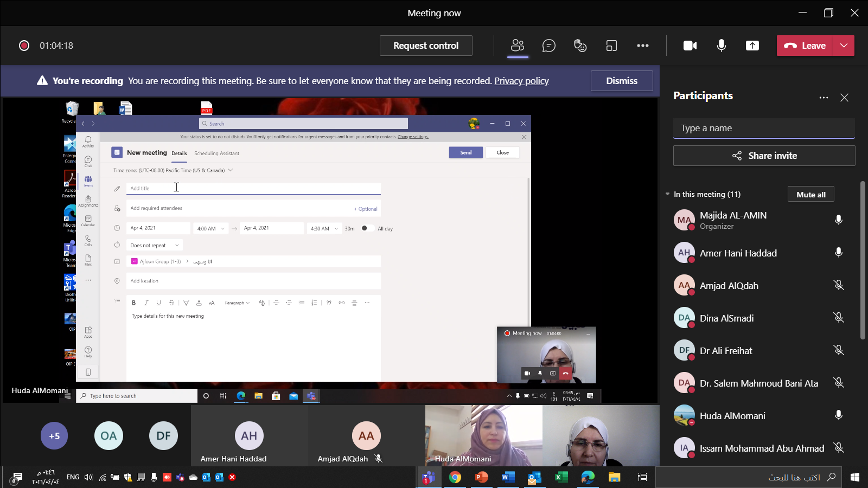Click the insert link icon in the shared editor
Viewport: 868px width, 488px height.
[x=341, y=303]
